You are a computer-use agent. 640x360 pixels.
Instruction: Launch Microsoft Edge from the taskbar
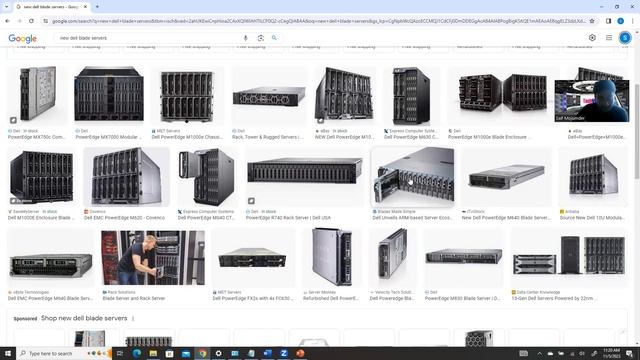[137, 353]
